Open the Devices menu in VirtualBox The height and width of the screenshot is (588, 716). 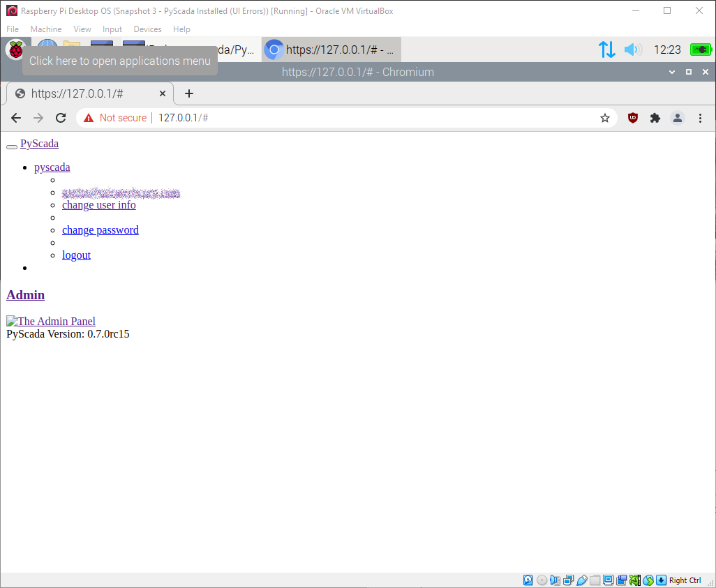(147, 29)
